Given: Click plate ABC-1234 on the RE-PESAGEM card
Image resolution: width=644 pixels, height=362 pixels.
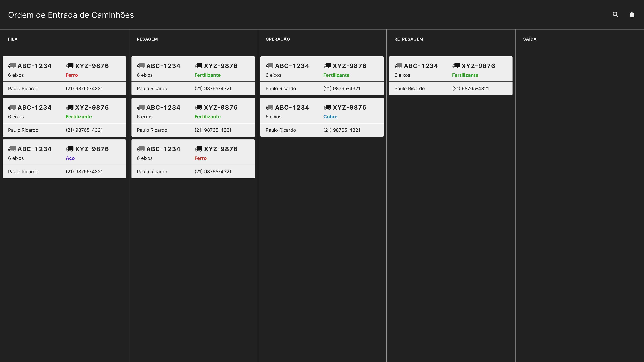Looking at the screenshot, I should [421, 66].
